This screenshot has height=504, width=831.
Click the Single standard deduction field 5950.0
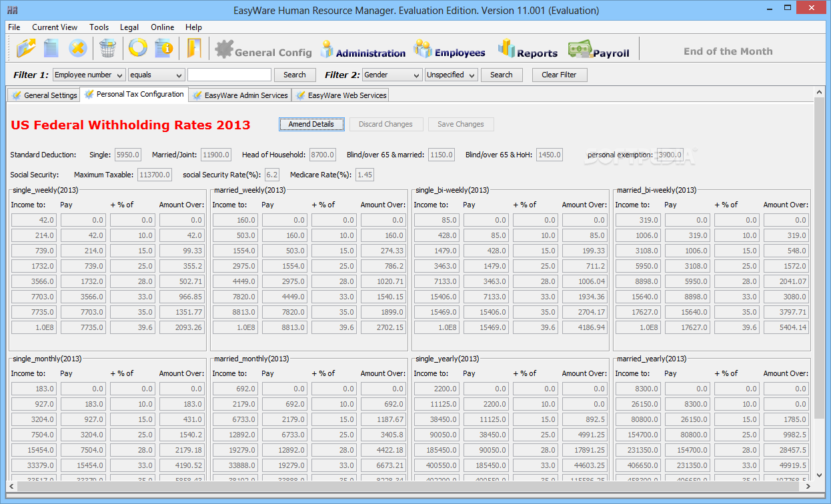[128, 155]
